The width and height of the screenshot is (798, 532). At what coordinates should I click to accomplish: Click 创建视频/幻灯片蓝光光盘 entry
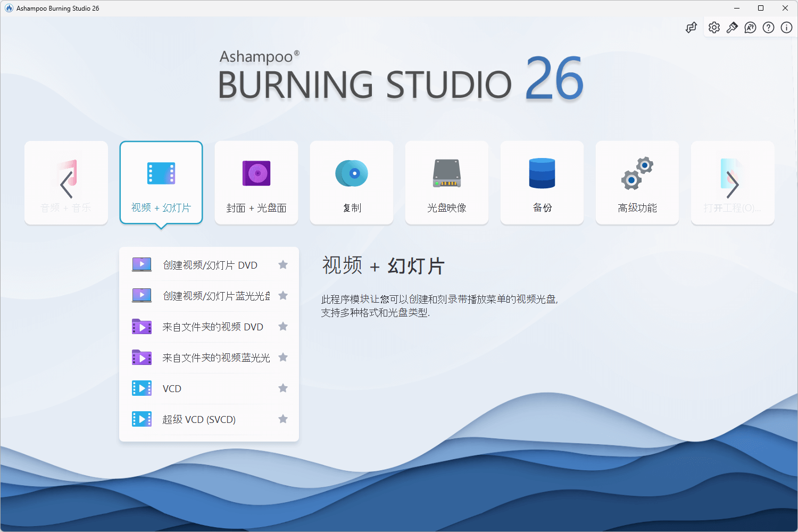216,296
